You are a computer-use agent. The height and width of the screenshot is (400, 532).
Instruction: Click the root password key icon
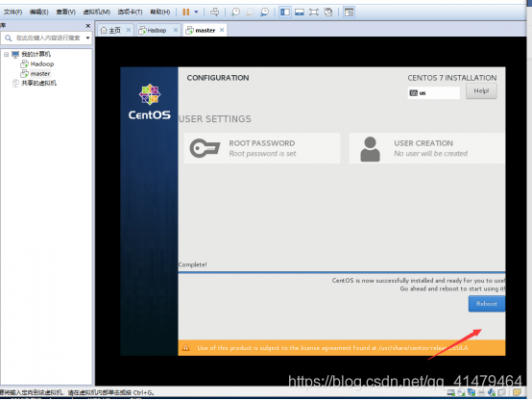(205, 148)
